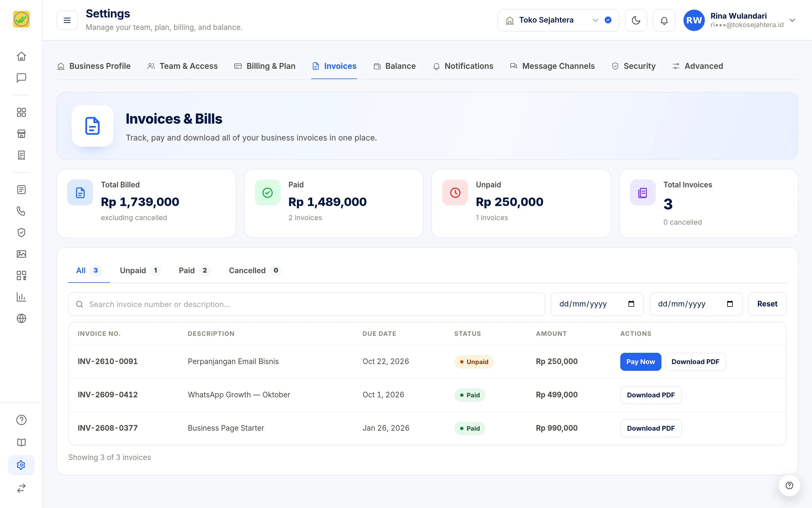The width and height of the screenshot is (812, 508).
Task: Open the bar chart analytics sidebar icon
Action: tap(21, 297)
